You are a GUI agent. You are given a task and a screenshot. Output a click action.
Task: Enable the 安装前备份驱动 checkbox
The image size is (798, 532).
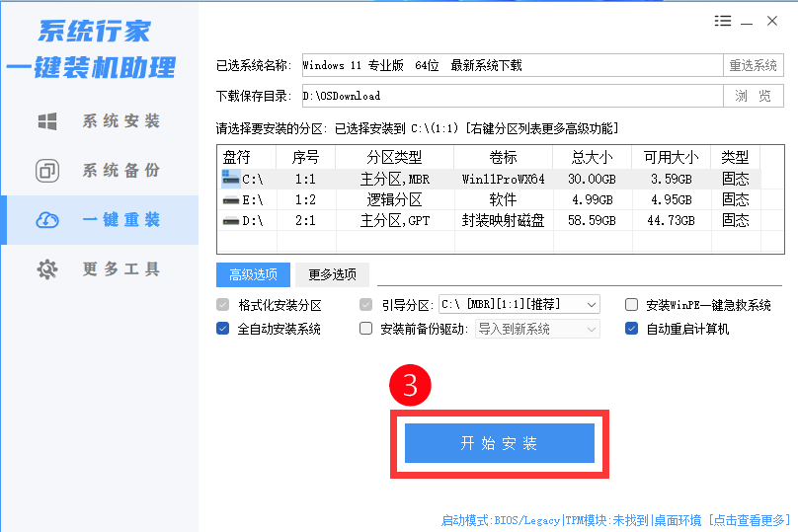point(366,329)
